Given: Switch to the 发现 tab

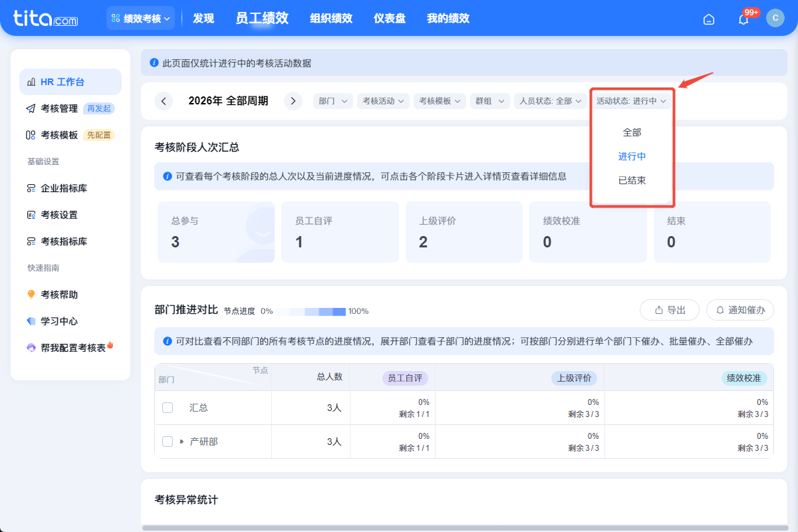Looking at the screenshot, I should tap(203, 19).
